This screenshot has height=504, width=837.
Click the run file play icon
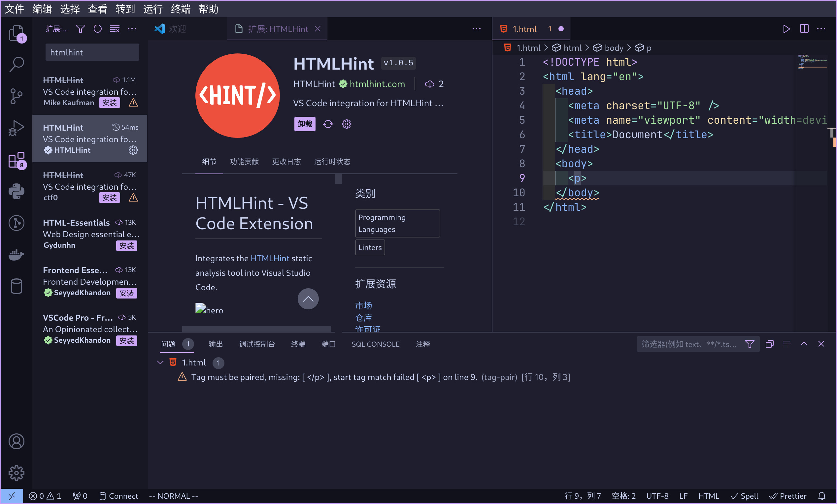pyautogui.click(x=786, y=29)
